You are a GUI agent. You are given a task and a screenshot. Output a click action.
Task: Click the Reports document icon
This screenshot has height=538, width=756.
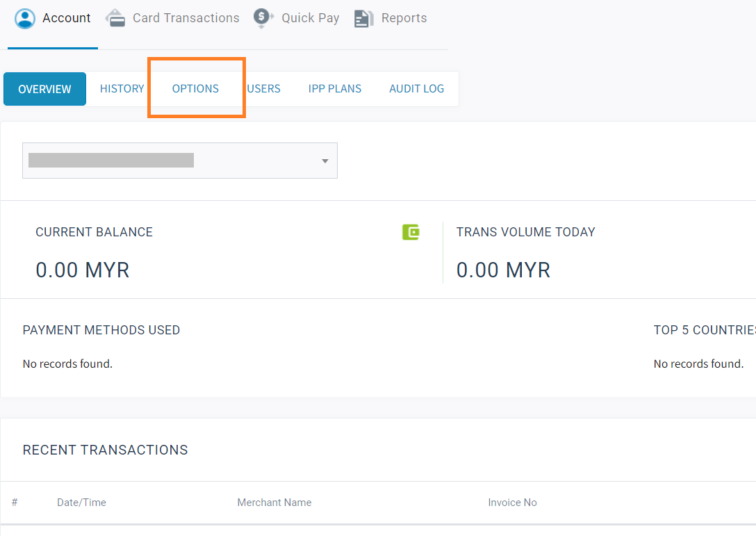[x=363, y=18]
